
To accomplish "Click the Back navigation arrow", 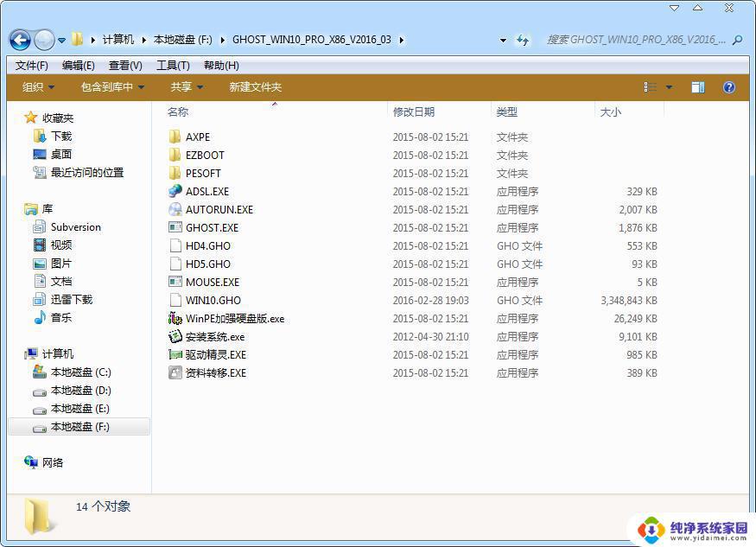I will 20,40.
